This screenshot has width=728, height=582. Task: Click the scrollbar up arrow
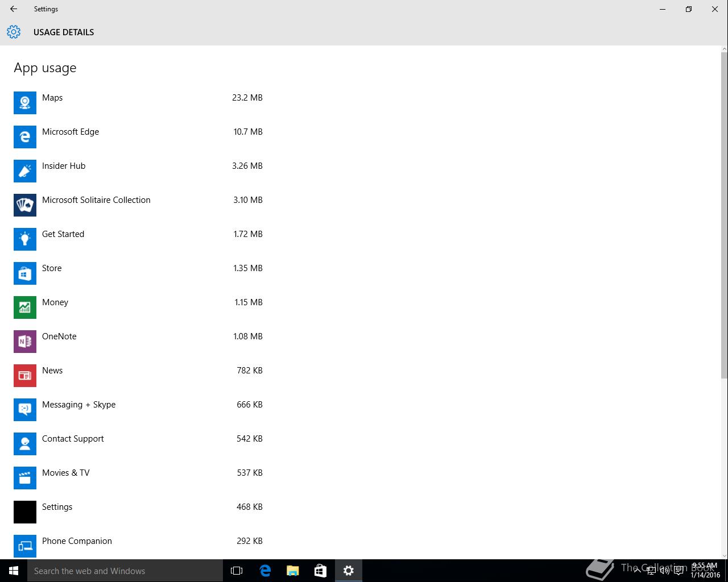click(724, 49)
